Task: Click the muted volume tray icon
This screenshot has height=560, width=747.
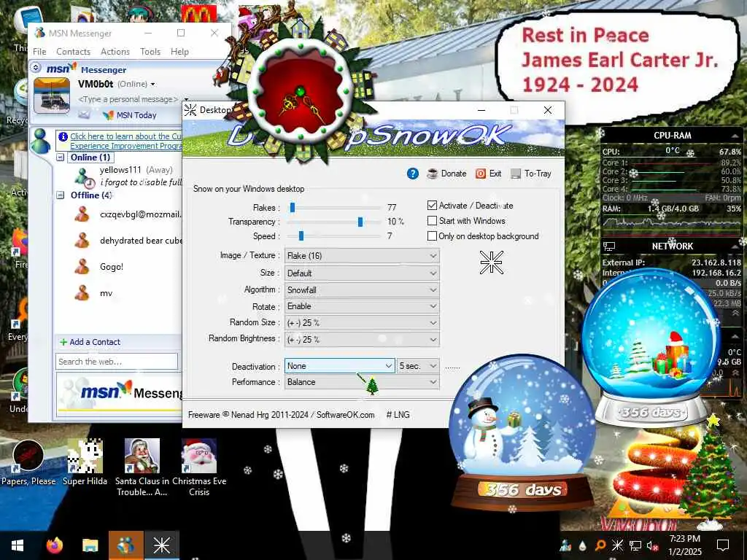Action: (652, 545)
